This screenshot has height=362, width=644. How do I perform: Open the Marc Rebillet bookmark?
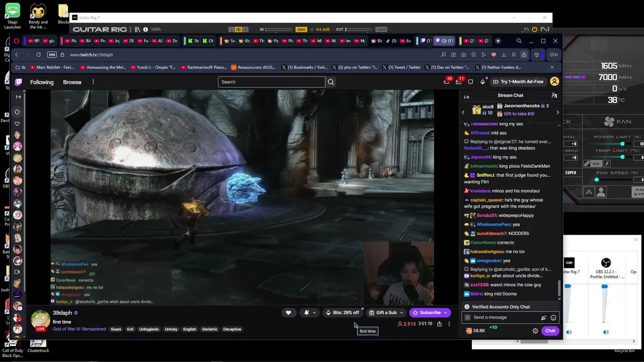tap(52, 67)
